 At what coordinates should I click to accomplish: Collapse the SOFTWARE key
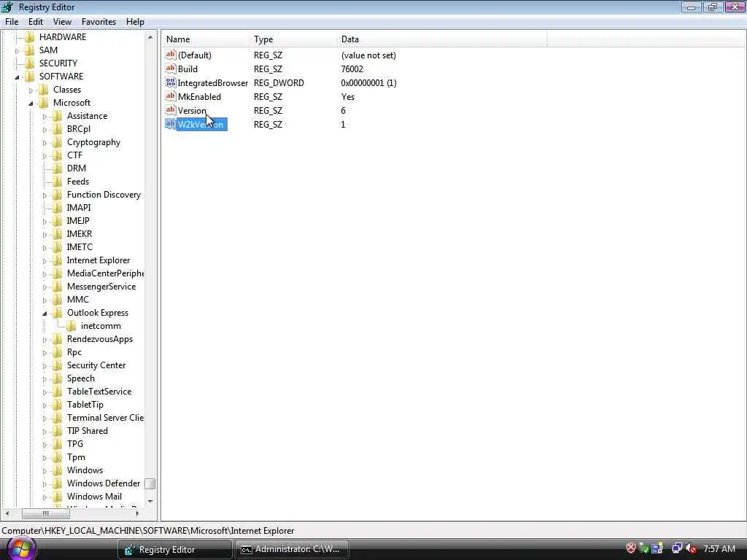click(18, 77)
